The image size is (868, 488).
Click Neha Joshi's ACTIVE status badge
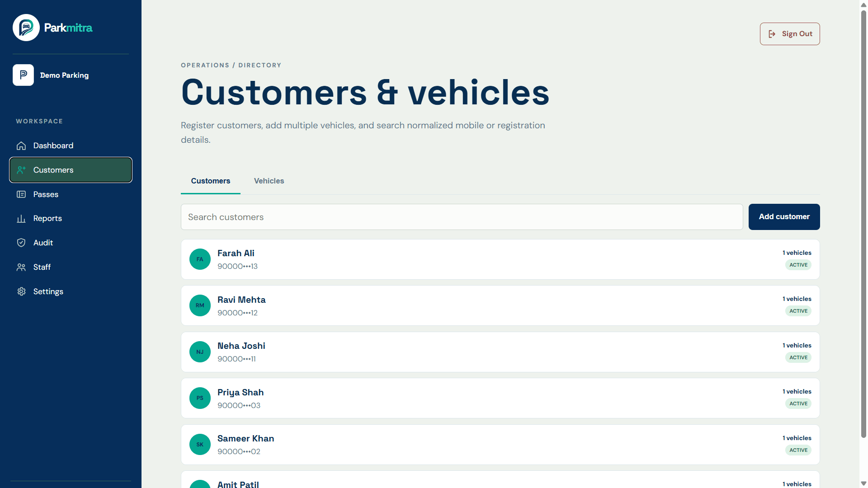(x=798, y=357)
